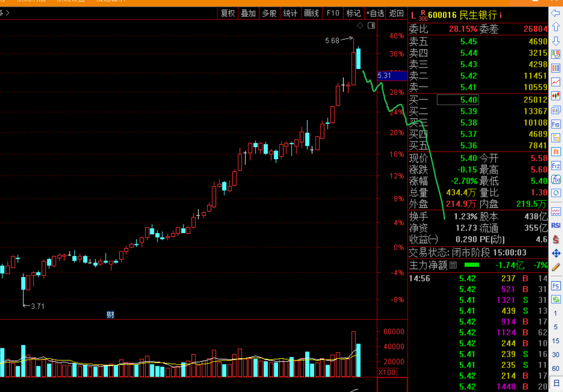Click the 卖五 price 5.45

(x=469, y=42)
